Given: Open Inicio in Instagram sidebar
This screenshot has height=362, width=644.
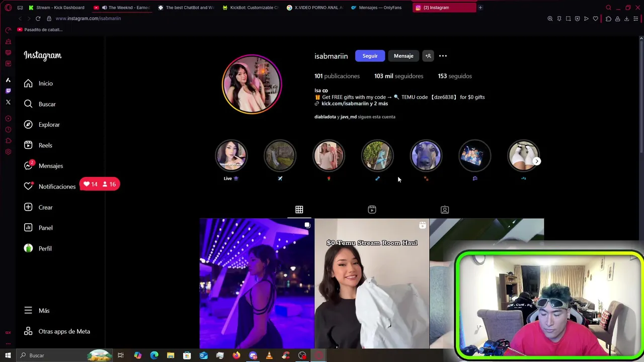Looking at the screenshot, I should pyautogui.click(x=38, y=83).
